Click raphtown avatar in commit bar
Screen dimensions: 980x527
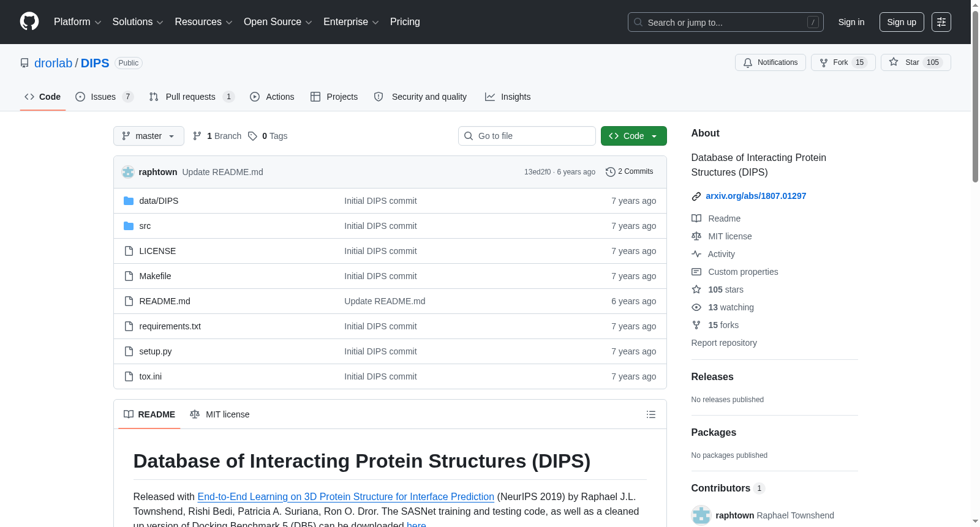128,172
